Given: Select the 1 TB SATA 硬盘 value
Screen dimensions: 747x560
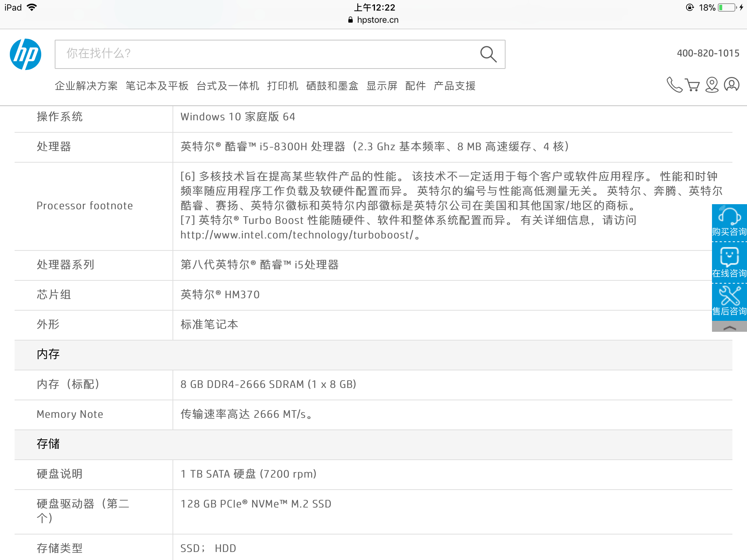Looking at the screenshot, I should 248,474.
